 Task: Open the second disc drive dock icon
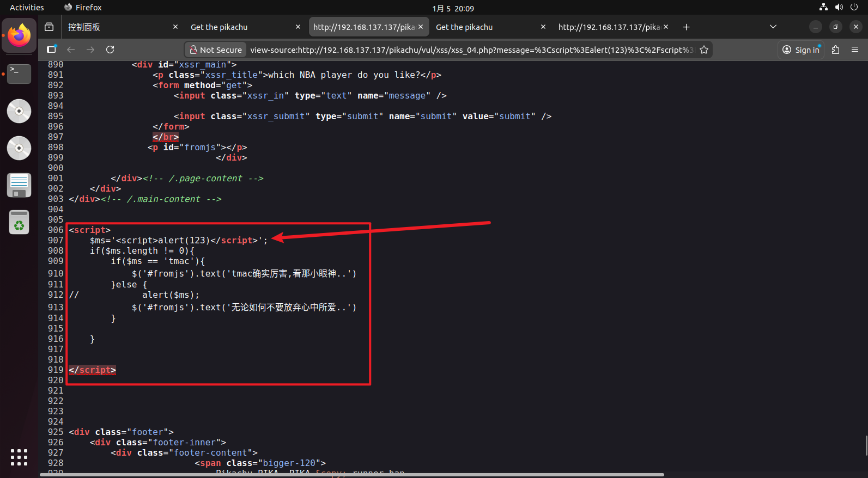pyautogui.click(x=19, y=148)
